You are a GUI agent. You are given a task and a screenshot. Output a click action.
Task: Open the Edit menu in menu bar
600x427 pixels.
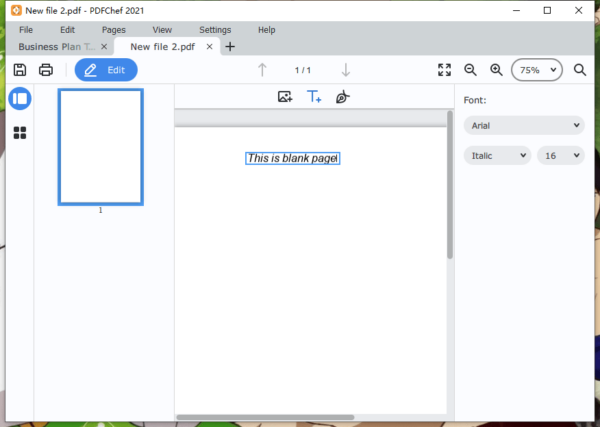67,30
